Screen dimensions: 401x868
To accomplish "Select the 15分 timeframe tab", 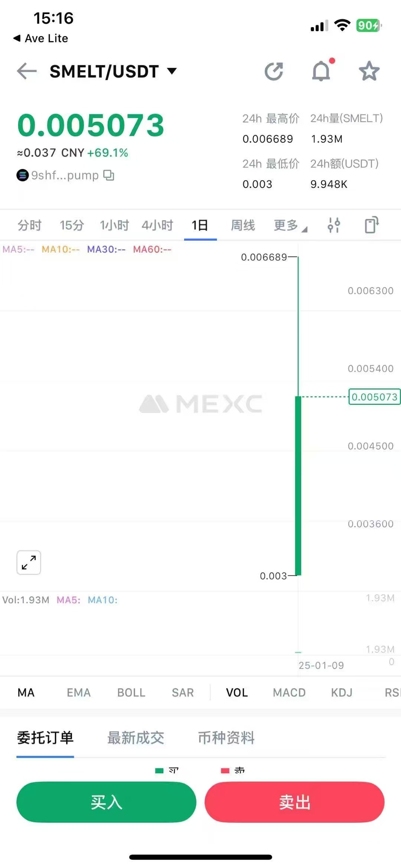I will tap(72, 225).
